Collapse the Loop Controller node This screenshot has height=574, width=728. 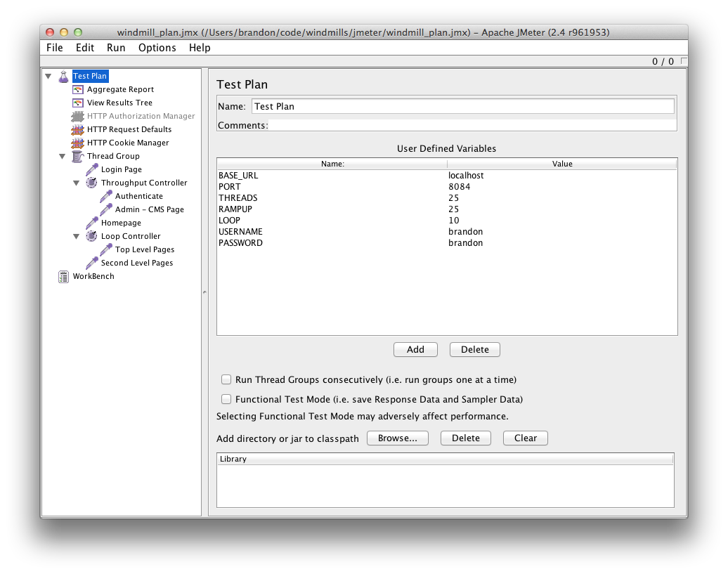pos(76,236)
